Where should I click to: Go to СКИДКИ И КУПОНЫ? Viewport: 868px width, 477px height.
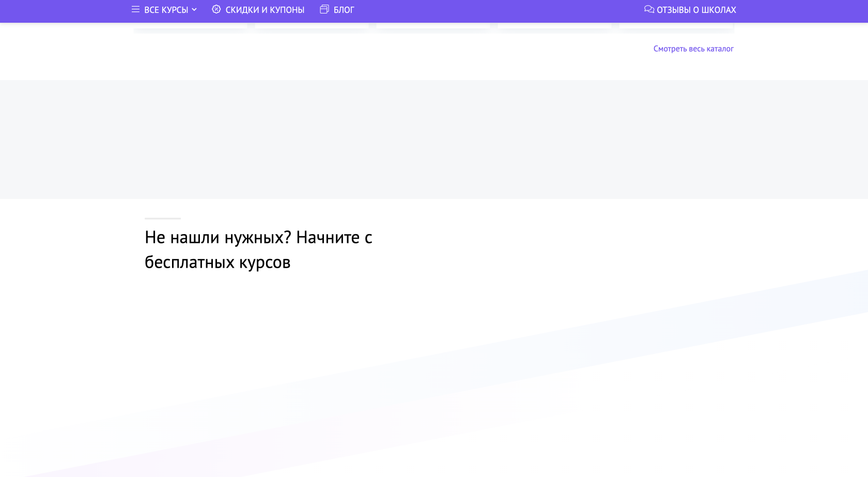(265, 10)
